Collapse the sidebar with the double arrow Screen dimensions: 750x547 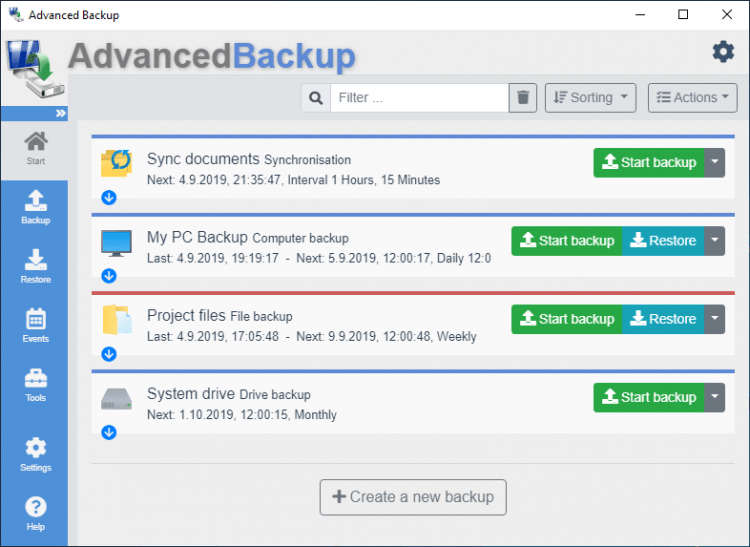[x=61, y=113]
